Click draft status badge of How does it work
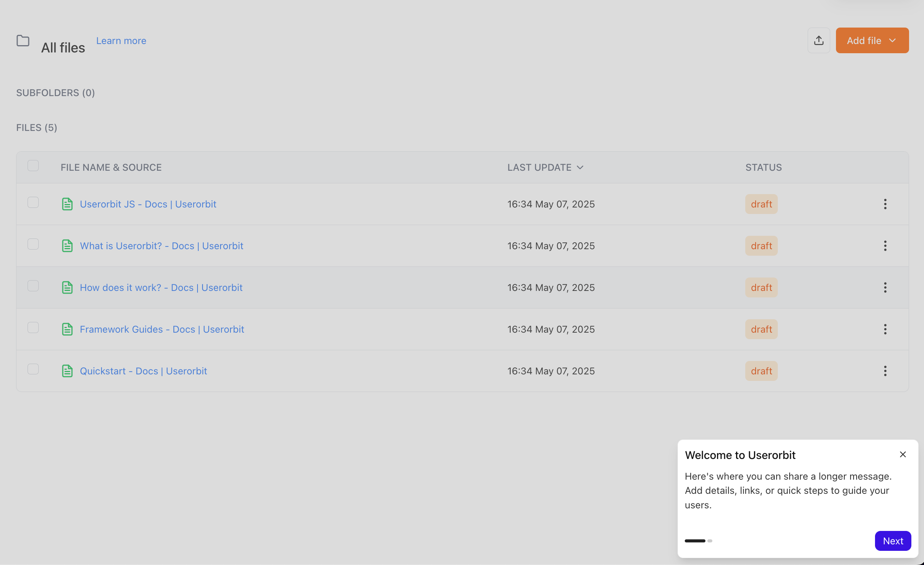924x565 pixels. point(761,287)
